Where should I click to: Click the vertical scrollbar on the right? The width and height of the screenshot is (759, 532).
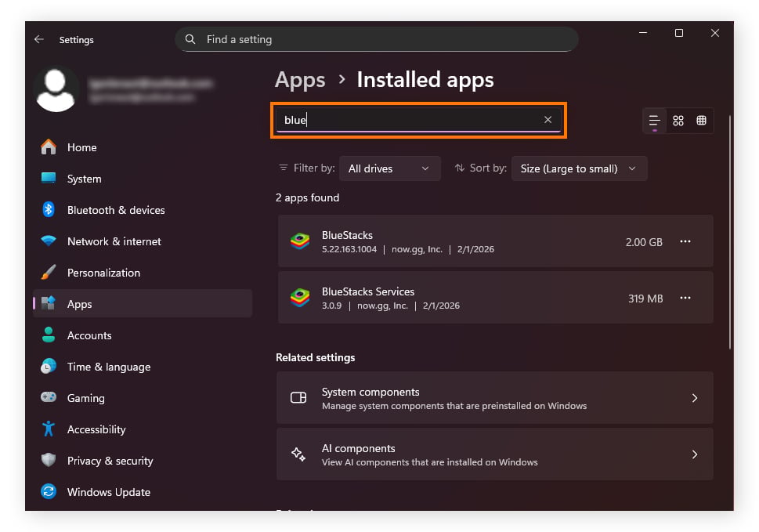coord(730,233)
